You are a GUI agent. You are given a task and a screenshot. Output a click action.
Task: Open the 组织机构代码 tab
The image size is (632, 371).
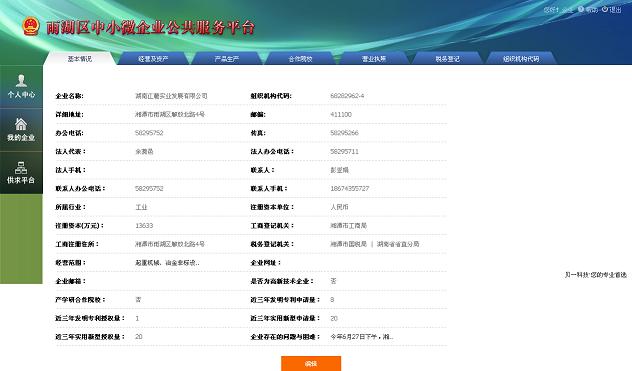tap(521, 58)
